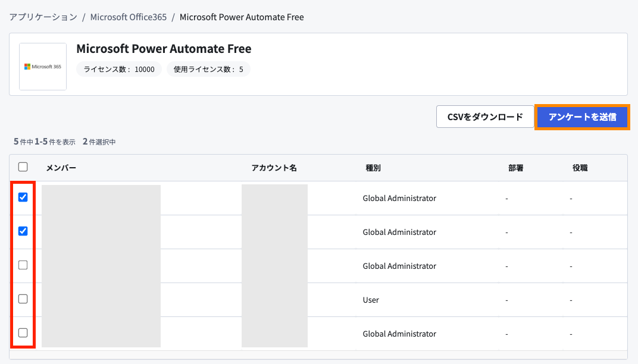Click the アプリケーション breadcrumb link
The image size is (638, 364).
(x=43, y=17)
